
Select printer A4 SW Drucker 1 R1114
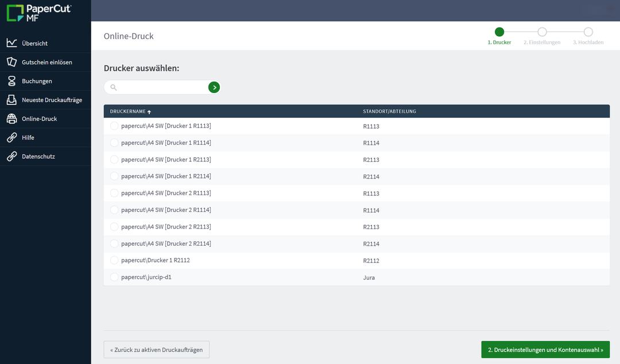[x=114, y=143]
